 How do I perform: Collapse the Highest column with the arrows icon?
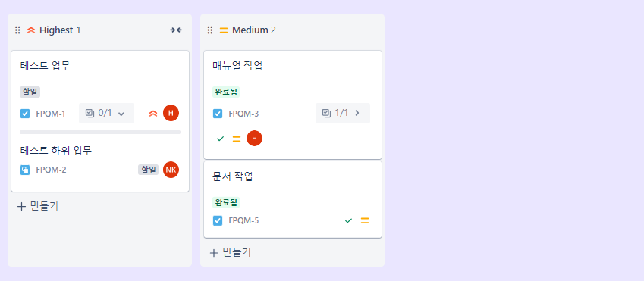pyautogui.click(x=176, y=30)
